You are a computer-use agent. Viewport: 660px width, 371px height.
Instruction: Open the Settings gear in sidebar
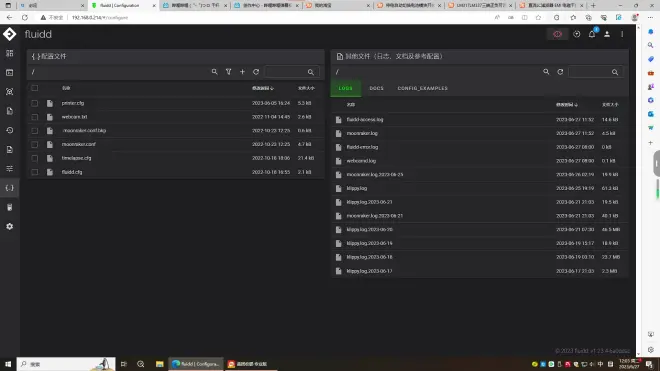[x=10, y=227]
